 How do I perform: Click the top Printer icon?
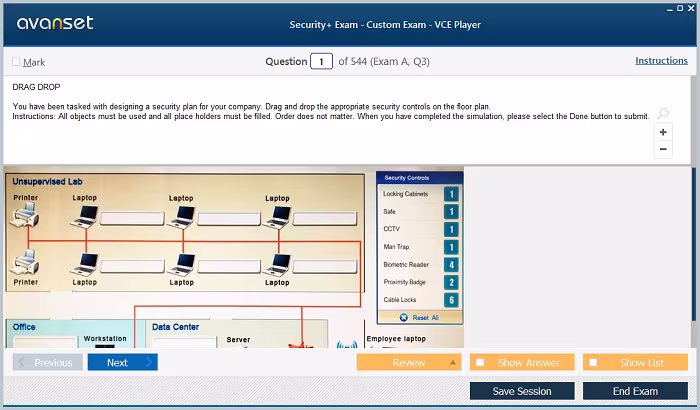pyautogui.click(x=25, y=215)
